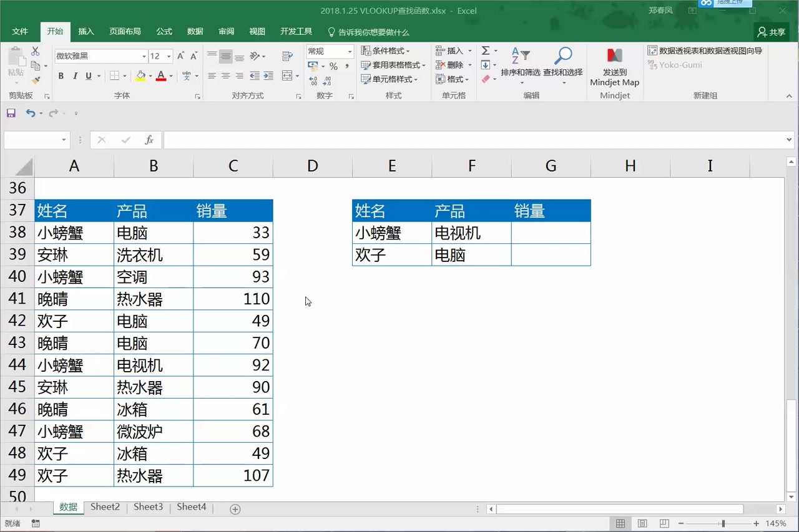Add new sheet with plus icon
Screen dimensions: 799x532
click(x=235, y=509)
